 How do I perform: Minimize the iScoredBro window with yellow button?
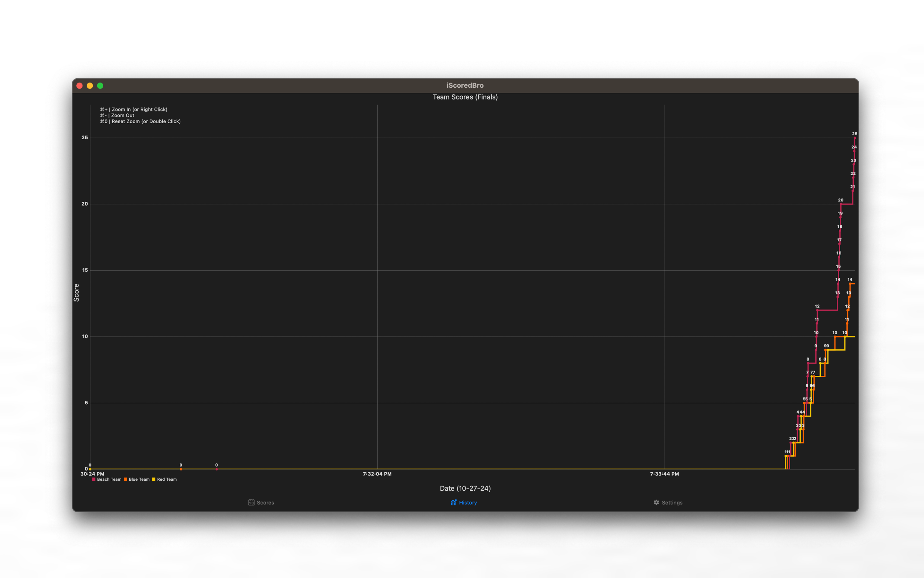pyautogui.click(x=90, y=86)
